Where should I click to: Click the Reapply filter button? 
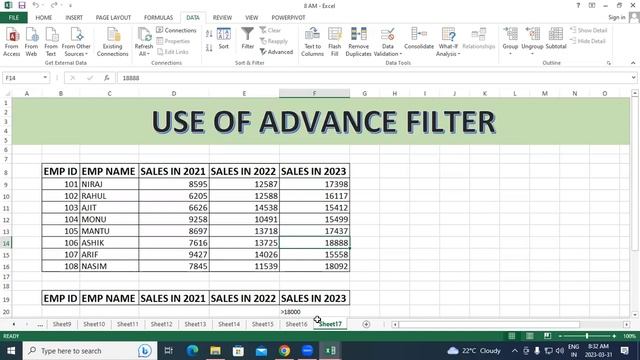coord(274,41)
